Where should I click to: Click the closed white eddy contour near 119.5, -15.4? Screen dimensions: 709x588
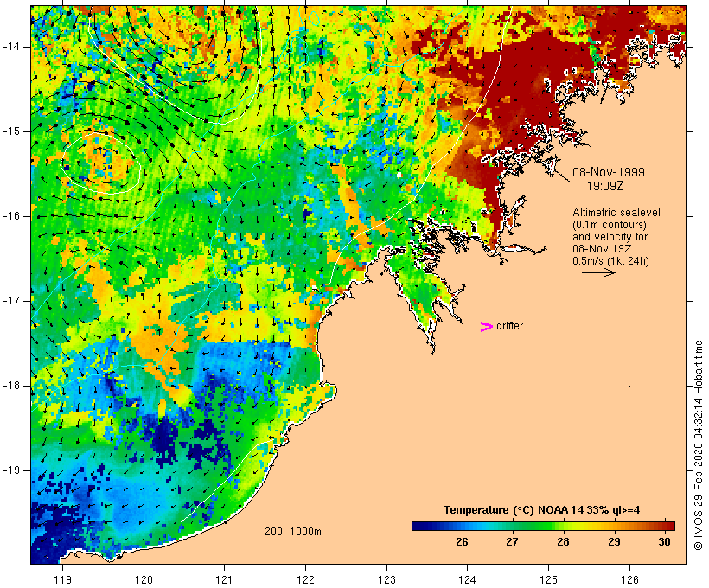[x=100, y=163]
